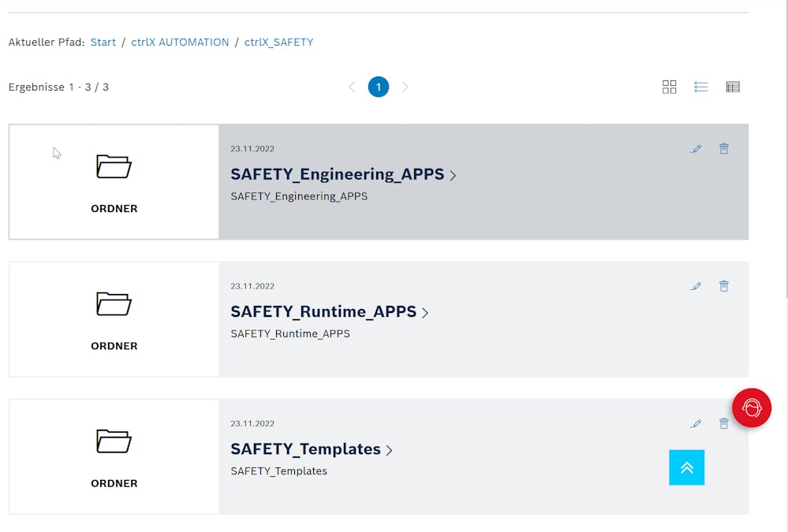Open the SAFETY_Engineering_APPS title link
The image size is (788, 532).
(338, 174)
